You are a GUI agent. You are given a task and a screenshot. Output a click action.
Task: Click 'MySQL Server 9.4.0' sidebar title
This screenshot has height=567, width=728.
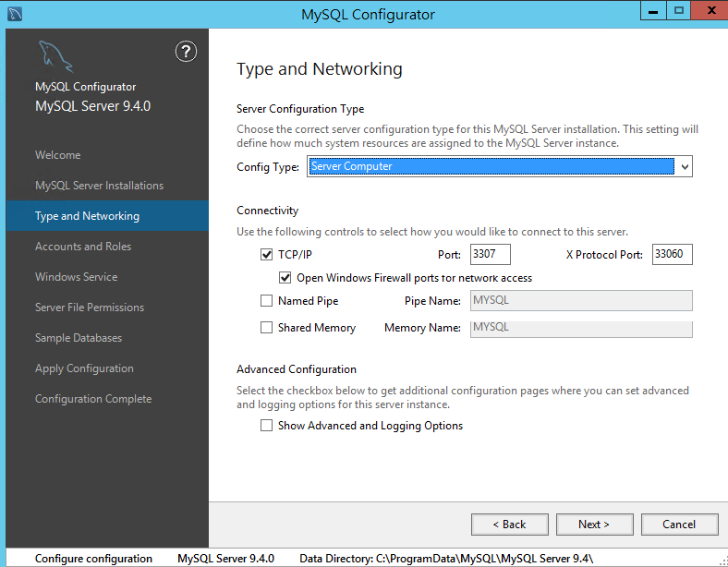coord(93,106)
